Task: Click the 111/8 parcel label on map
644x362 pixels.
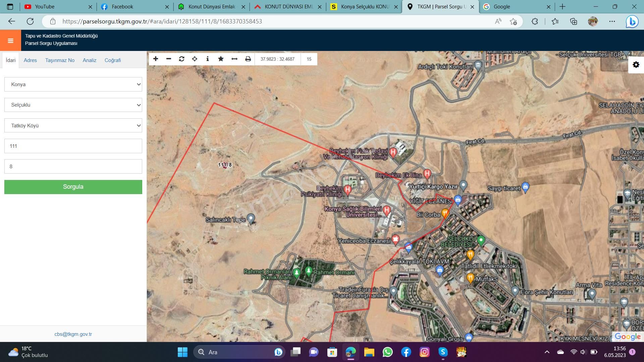Action: coord(225,165)
